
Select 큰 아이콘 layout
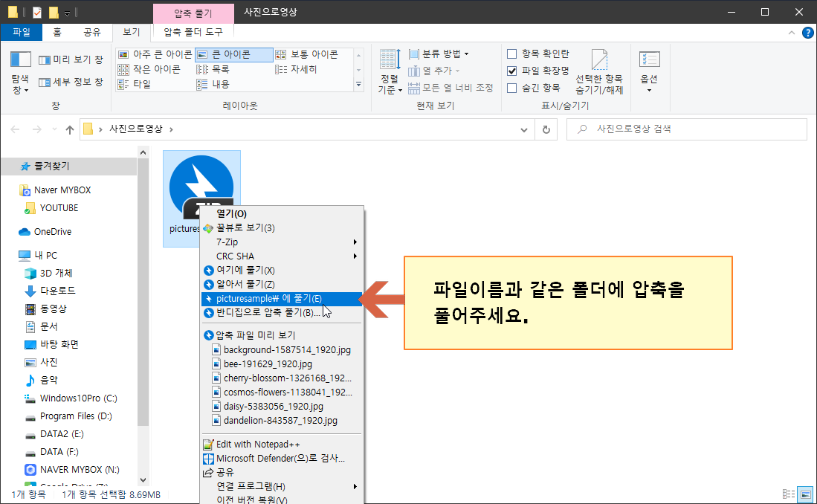233,54
